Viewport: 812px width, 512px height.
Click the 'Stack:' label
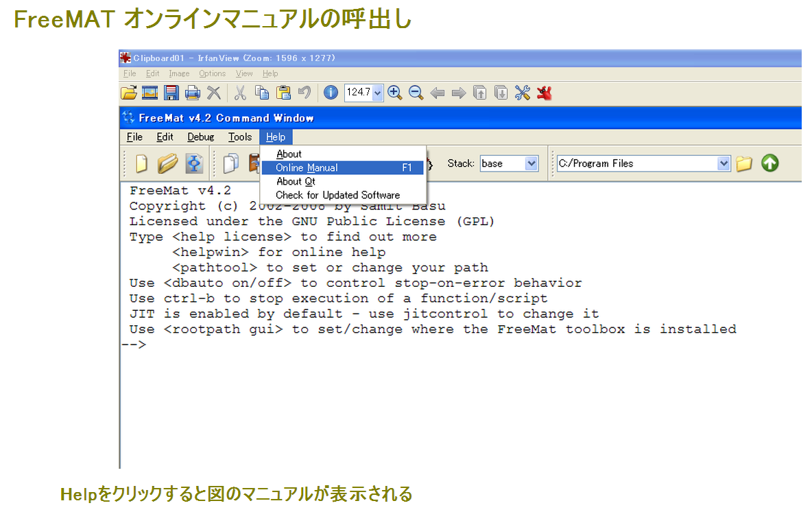point(461,163)
